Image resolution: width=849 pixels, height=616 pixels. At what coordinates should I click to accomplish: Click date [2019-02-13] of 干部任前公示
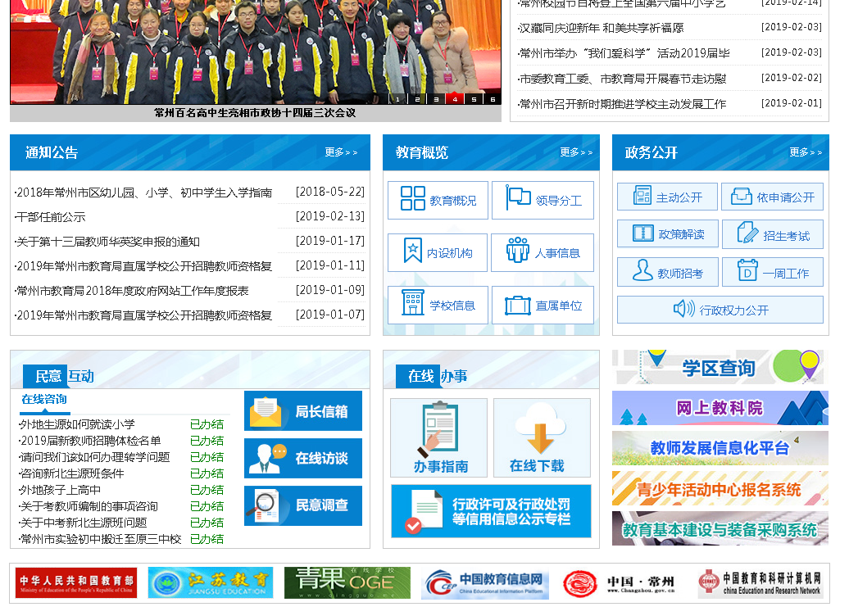[329, 216]
